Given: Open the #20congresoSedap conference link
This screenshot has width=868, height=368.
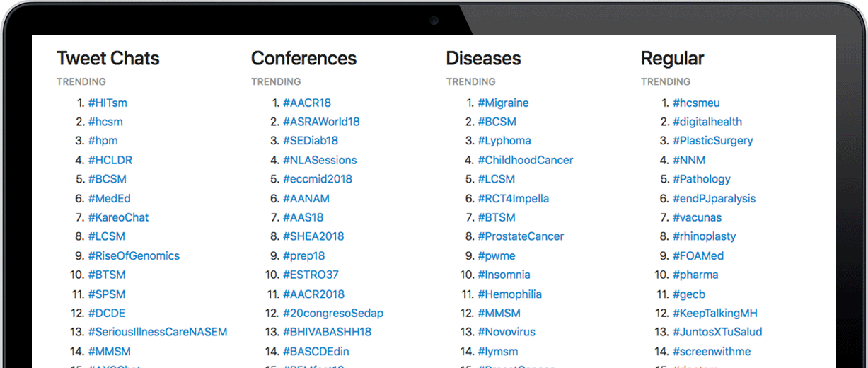Looking at the screenshot, I should coord(333,313).
